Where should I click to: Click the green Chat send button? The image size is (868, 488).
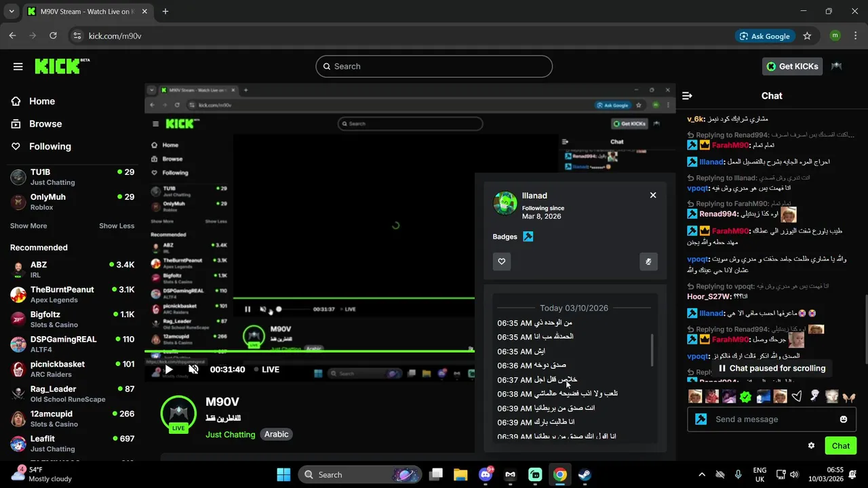click(841, 445)
